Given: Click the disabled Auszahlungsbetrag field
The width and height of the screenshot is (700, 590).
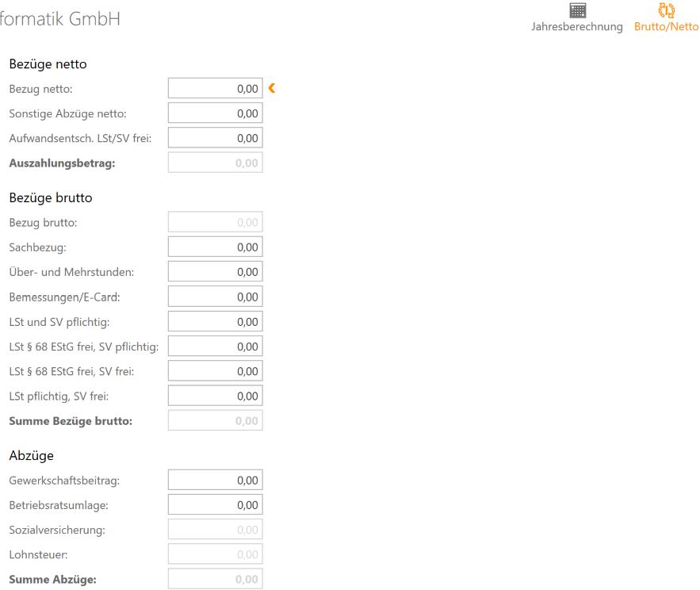Looking at the screenshot, I should click(215, 163).
